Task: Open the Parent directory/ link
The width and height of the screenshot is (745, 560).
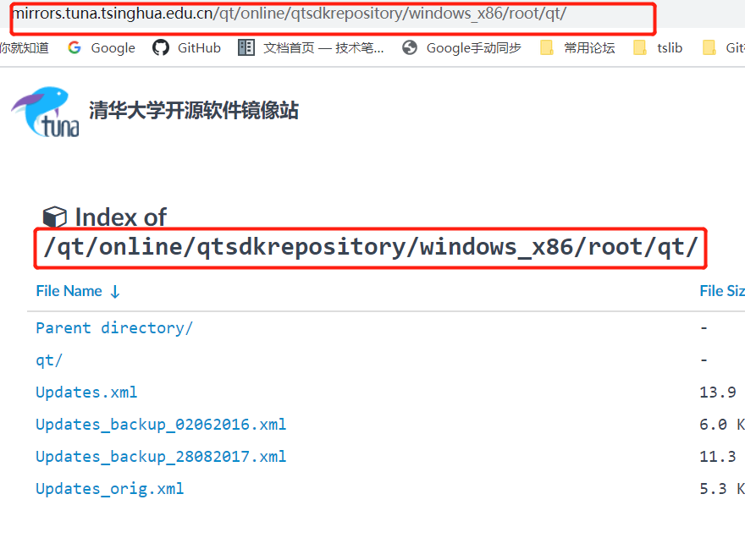Action: coord(114,328)
